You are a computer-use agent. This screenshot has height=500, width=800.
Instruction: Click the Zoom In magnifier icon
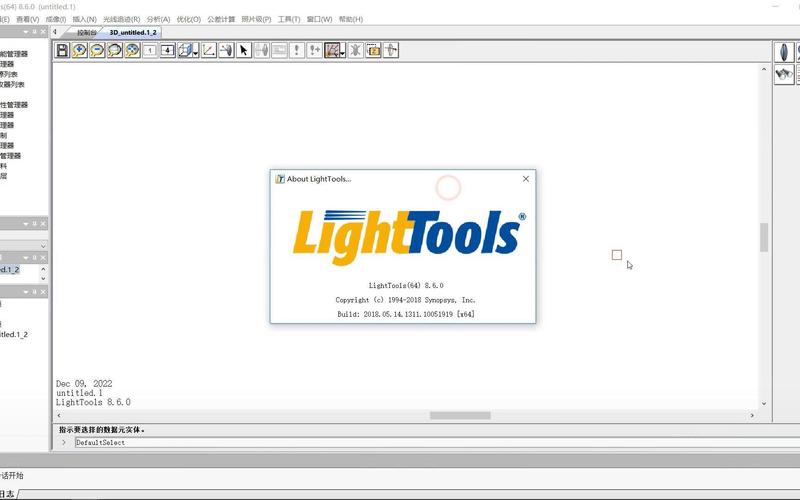click(x=80, y=50)
